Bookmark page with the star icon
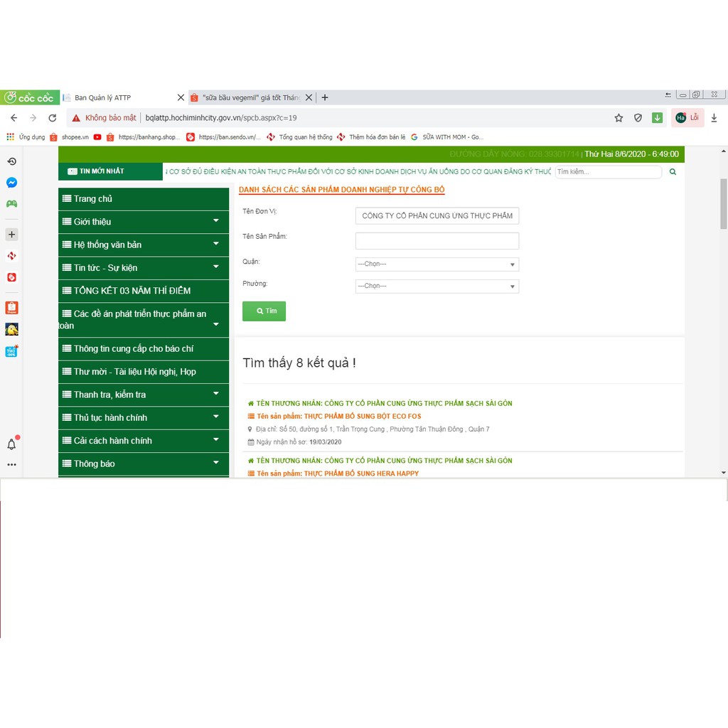Image resolution: width=728 pixels, height=728 pixels. 619,118
